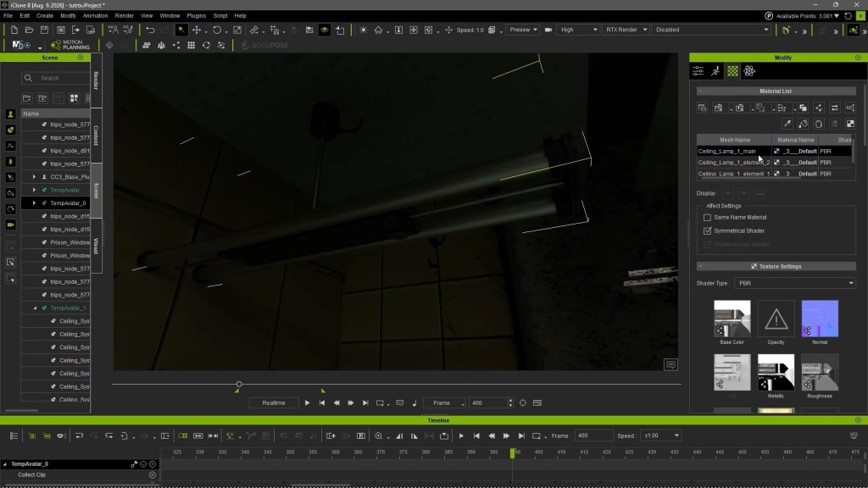Click the Actor icon in Scene sidebar
The width and height of the screenshot is (868, 488).
click(10, 114)
